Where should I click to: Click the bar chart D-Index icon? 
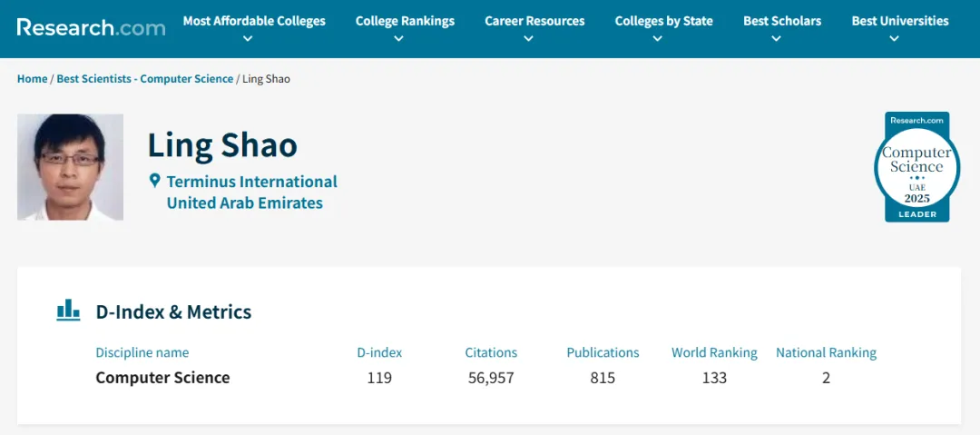click(x=68, y=311)
